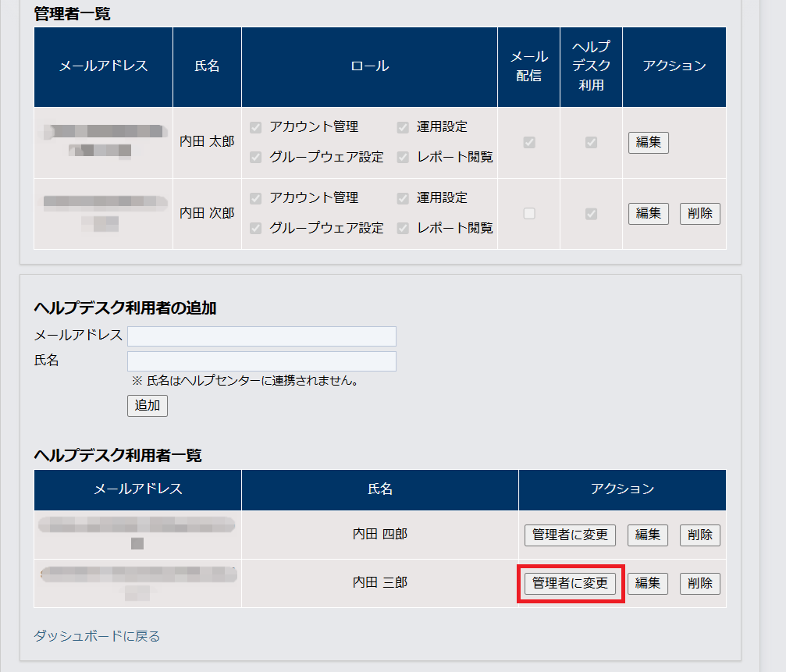Toggle グループウェア設定 checkbox for 内田 太郎
786x672 pixels.
(255, 157)
